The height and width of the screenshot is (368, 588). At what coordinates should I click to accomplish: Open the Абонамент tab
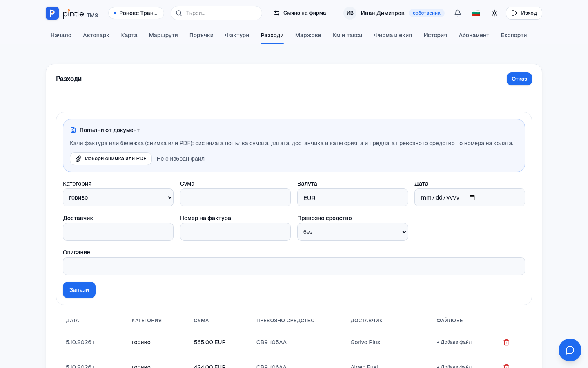(474, 35)
